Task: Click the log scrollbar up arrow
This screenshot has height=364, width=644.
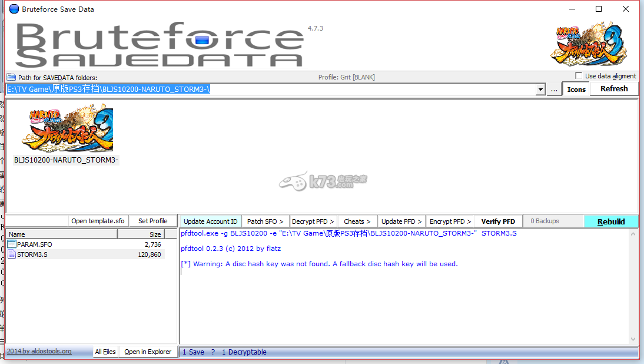Action: point(633,234)
